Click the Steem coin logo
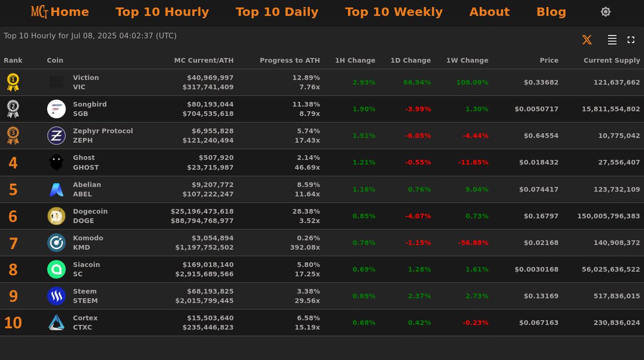 [56, 296]
